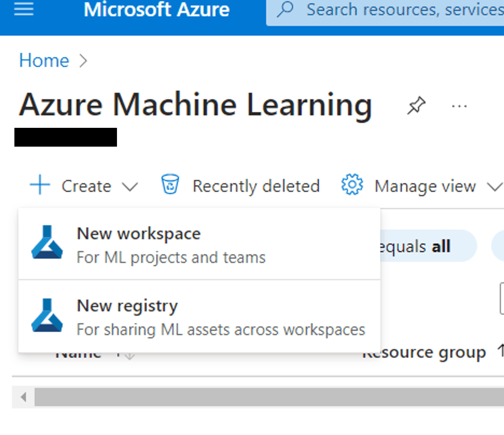
Task: Click the Create label text
Action: click(x=86, y=186)
